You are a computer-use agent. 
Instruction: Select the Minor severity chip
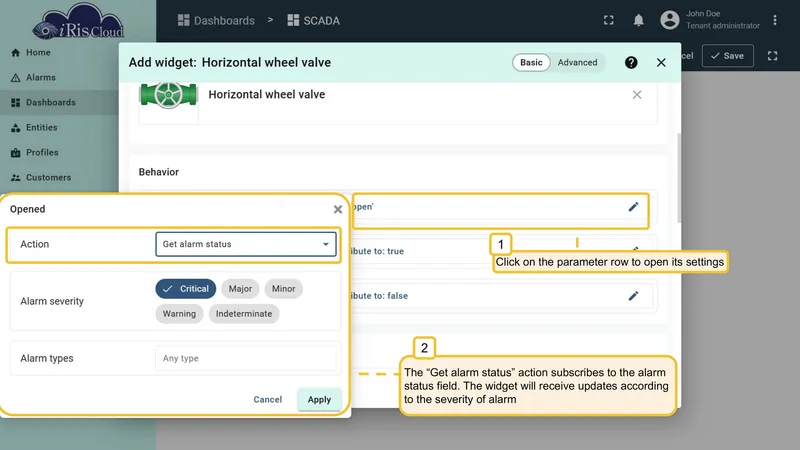pyautogui.click(x=284, y=289)
